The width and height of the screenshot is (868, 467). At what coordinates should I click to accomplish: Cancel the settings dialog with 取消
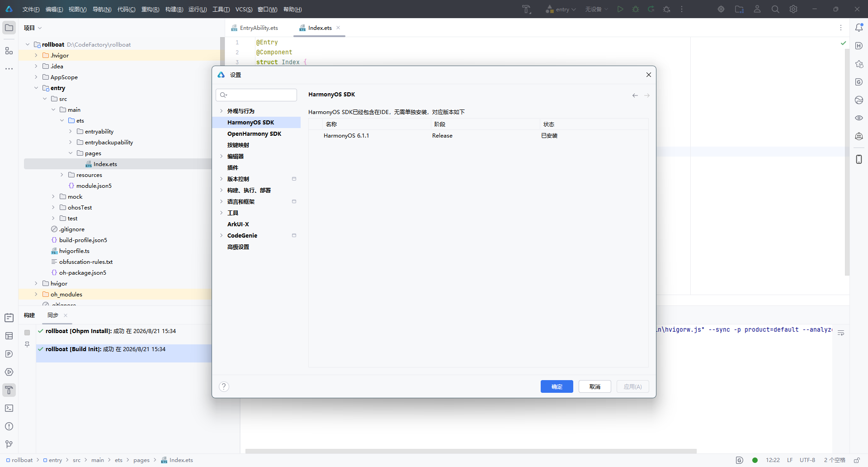(595, 386)
